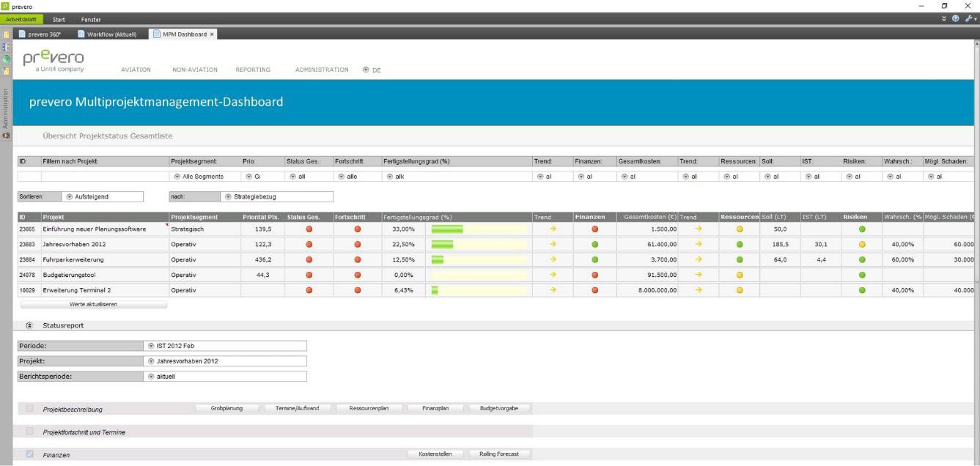Image resolution: width=980 pixels, height=466 pixels.
Task: Click yellow Ressourcen dot for Einführung neuer Planungssoftware
Action: click(740, 229)
